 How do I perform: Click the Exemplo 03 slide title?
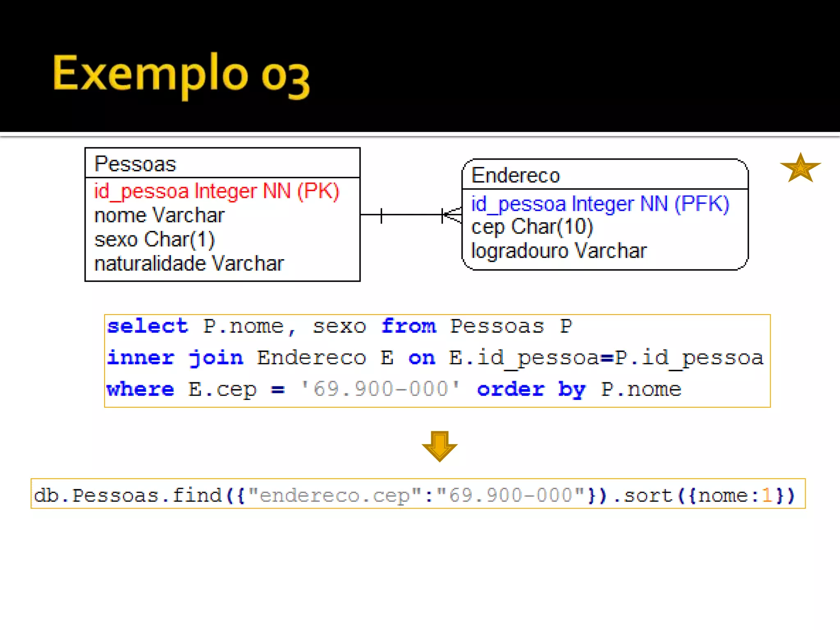click(181, 75)
